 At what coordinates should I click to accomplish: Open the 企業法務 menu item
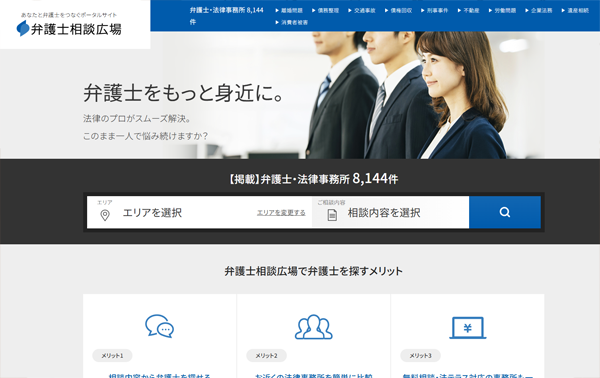[x=538, y=11]
